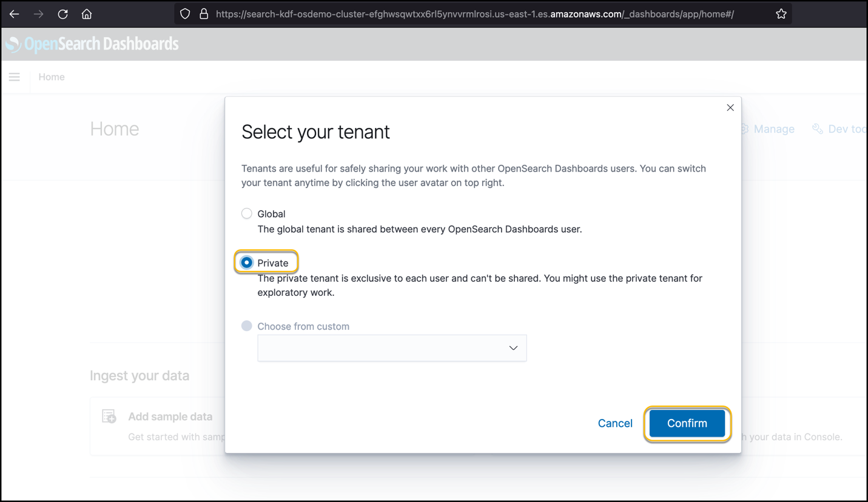Image resolution: width=868 pixels, height=502 pixels.
Task: Click the browser forward arrow
Action: pyautogui.click(x=38, y=14)
